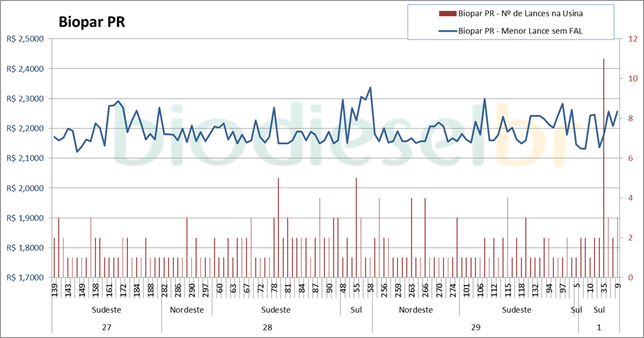
Task: Click the blue line peak above x-axis label 58
Action: (x=370, y=88)
